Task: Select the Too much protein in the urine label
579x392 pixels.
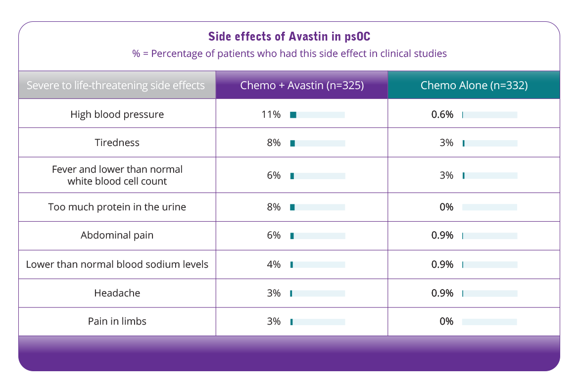Action: tap(117, 207)
